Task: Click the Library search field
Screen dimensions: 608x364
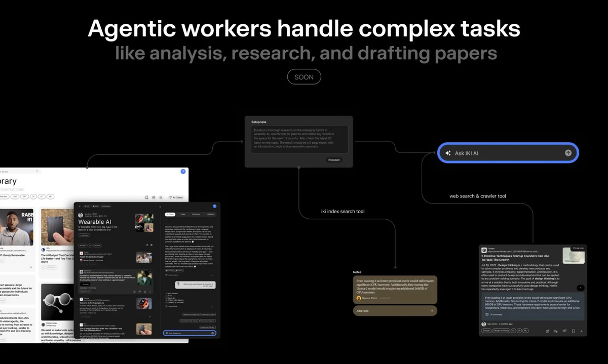Action: (19, 171)
